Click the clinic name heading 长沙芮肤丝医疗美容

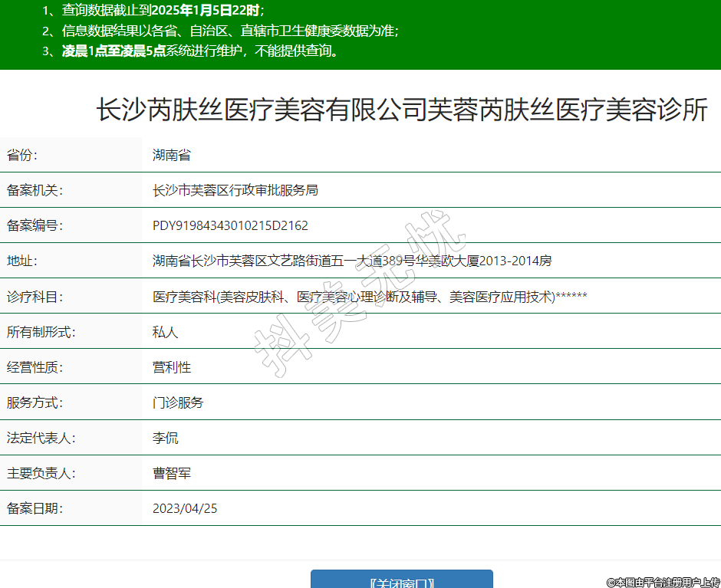(401, 110)
